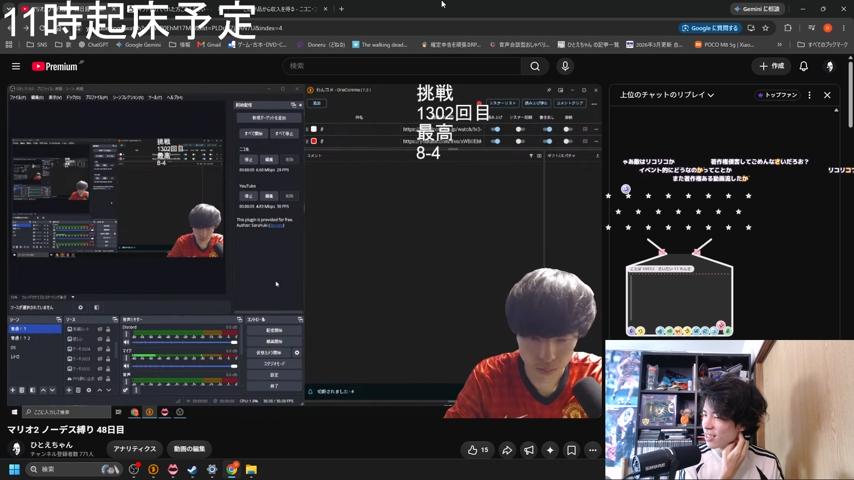Close the chat replay panel

point(827,95)
